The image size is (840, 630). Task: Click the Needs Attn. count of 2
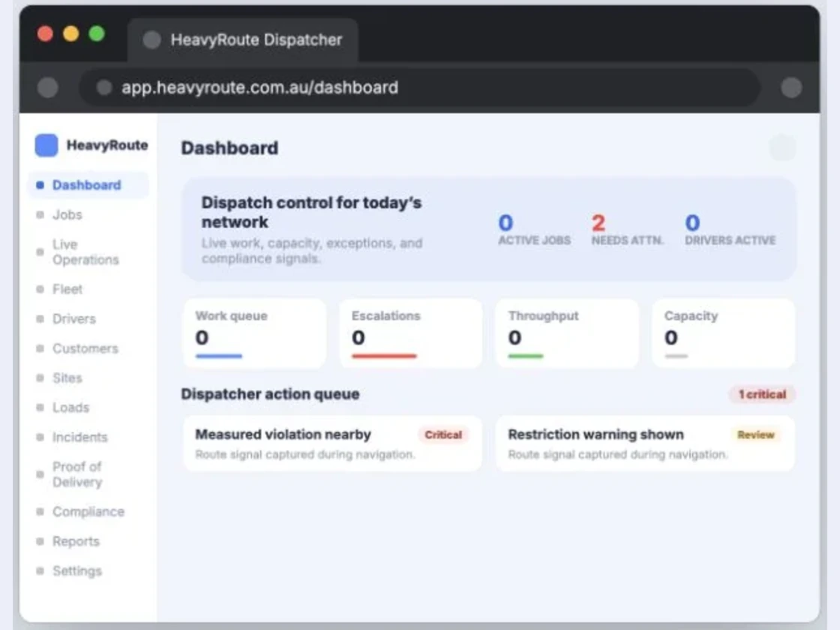click(x=598, y=223)
